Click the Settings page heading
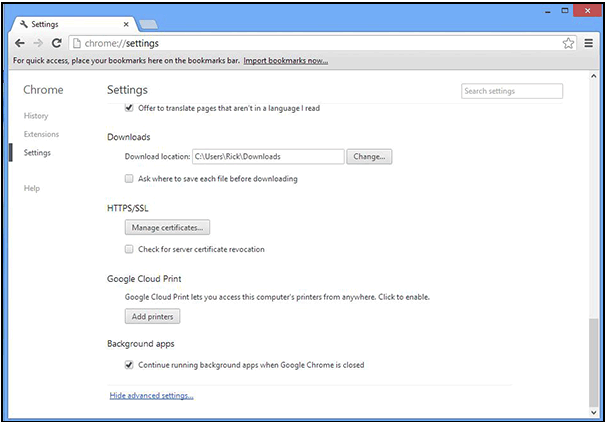Image resolution: width=611 pixels, height=422 pixels. click(127, 90)
